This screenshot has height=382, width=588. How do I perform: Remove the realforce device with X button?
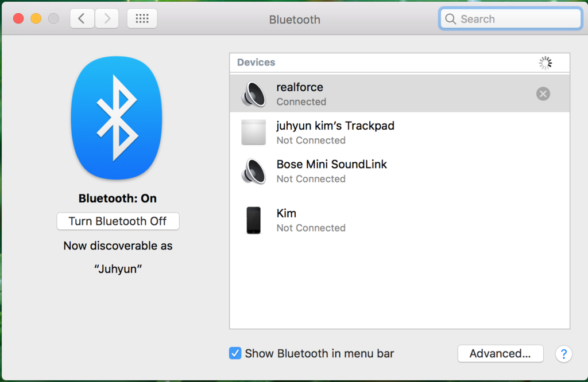(x=543, y=93)
